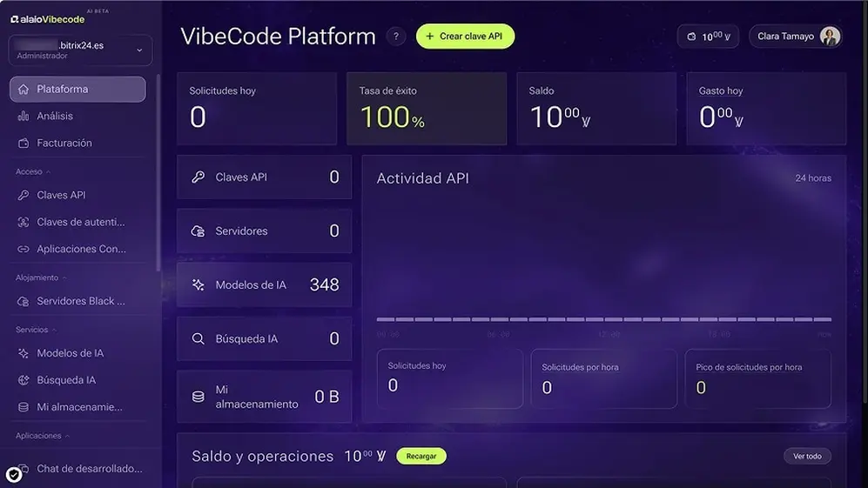Collapse the Aplicaciones section

(x=43, y=436)
